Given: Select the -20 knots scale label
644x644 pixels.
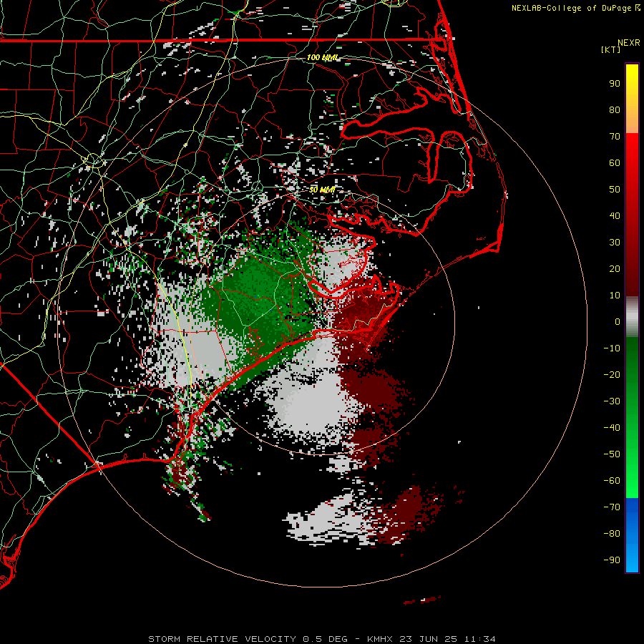Looking at the screenshot, I should click(612, 374).
